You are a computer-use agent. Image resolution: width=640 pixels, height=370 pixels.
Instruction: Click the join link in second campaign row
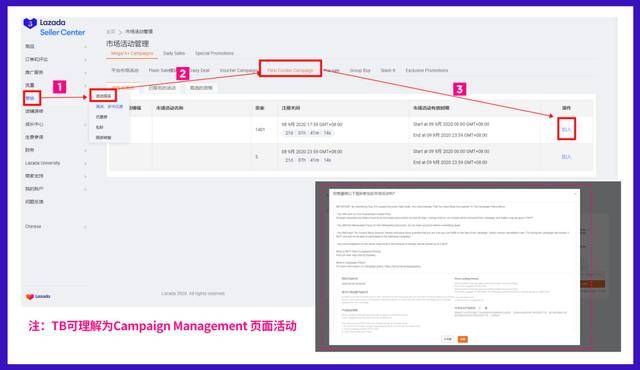point(567,157)
